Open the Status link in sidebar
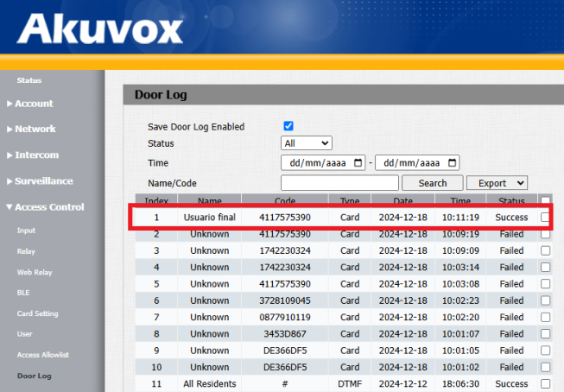 pos(29,80)
